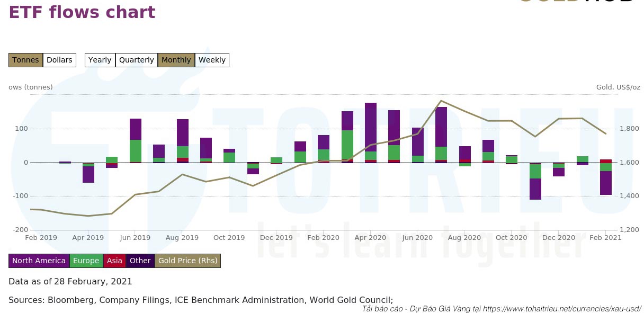This screenshot has height=313, width=644.
Task: Select the red Asia segment for February 2021
Action: coord(606,161)
